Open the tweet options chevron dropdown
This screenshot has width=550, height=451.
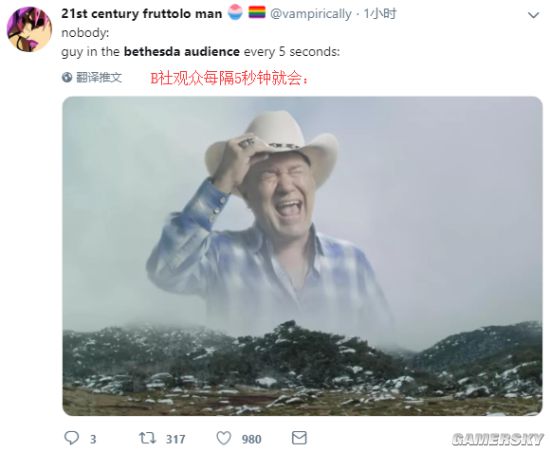(x=534, y=15)
